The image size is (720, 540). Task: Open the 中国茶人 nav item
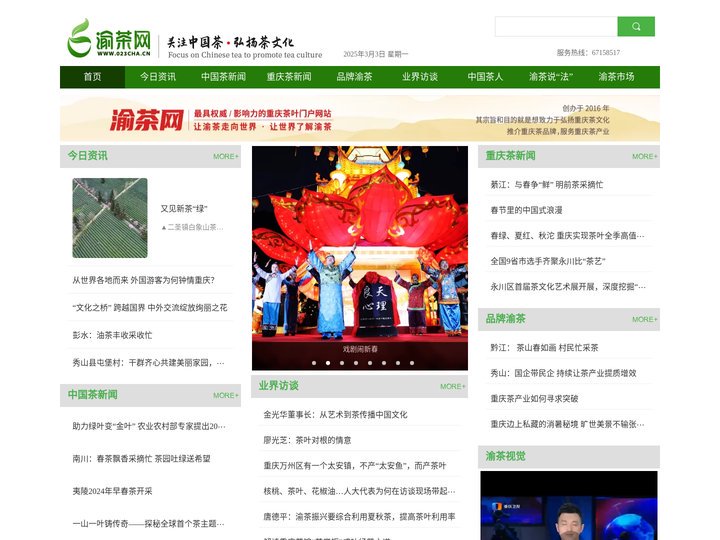485,77
